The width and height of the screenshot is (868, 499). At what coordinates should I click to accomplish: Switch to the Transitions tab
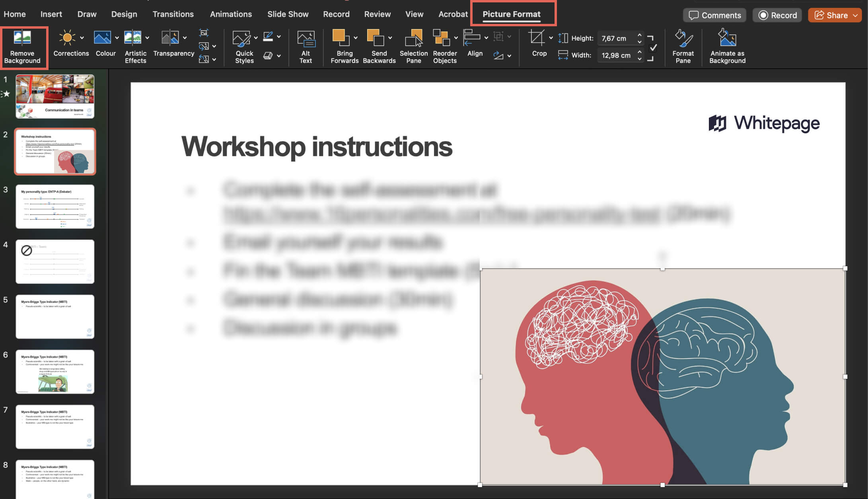click(173, 14)
